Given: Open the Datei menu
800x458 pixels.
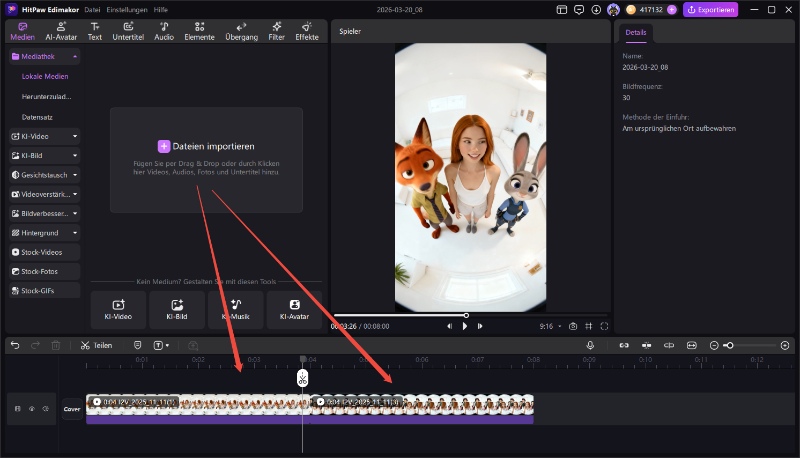Looking at the screenshot, I should (92, 10).
